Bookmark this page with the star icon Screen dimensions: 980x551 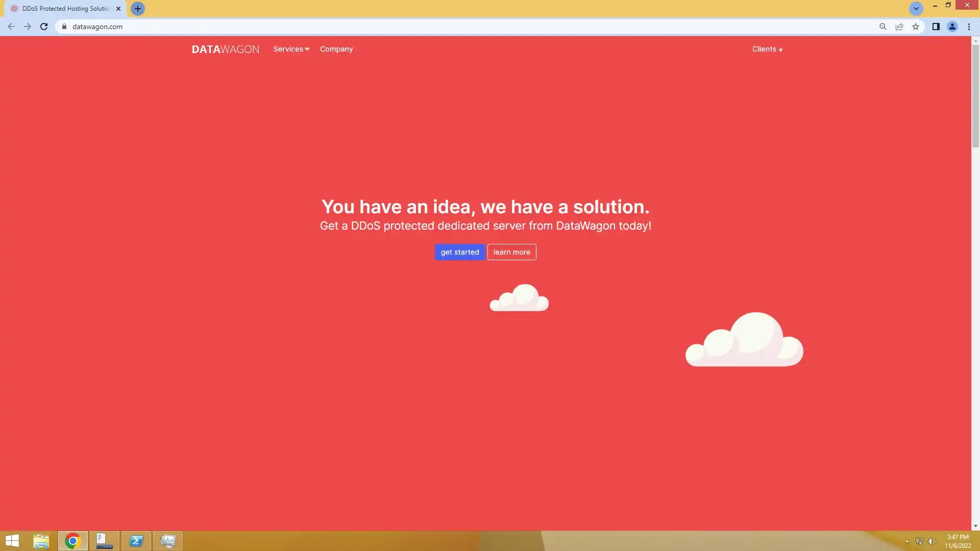916,27
